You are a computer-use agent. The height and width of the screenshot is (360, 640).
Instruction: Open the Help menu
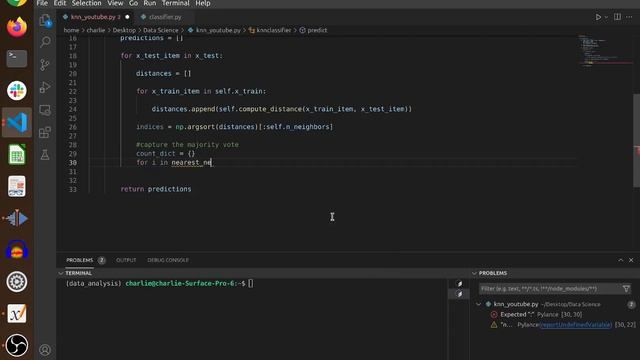tap(202, 3)
